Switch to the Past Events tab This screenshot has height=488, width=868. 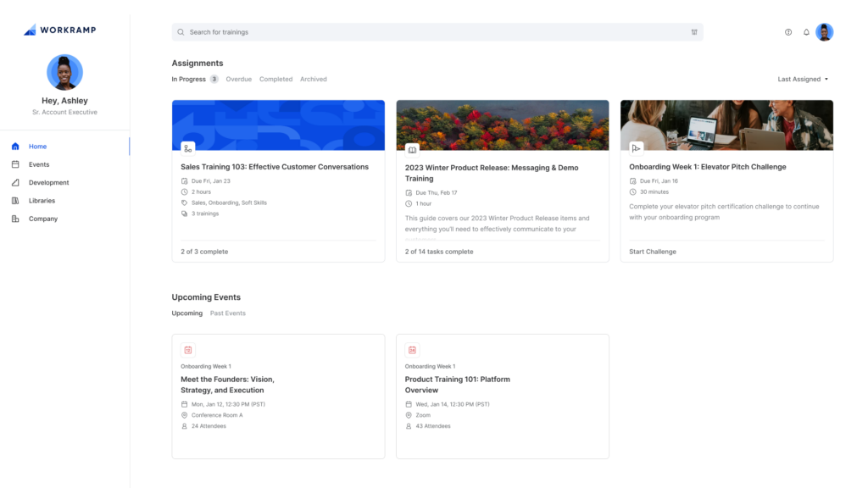227,313
